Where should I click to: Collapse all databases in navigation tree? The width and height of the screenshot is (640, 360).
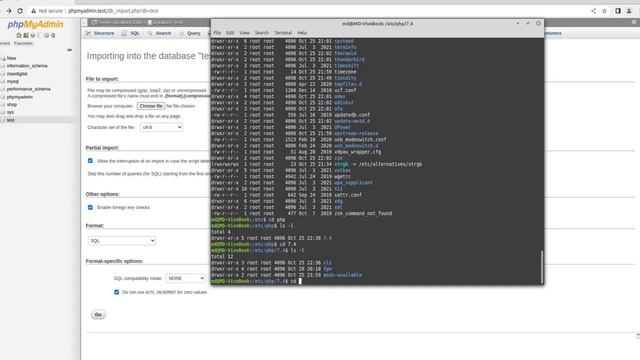tap(69, 50)
